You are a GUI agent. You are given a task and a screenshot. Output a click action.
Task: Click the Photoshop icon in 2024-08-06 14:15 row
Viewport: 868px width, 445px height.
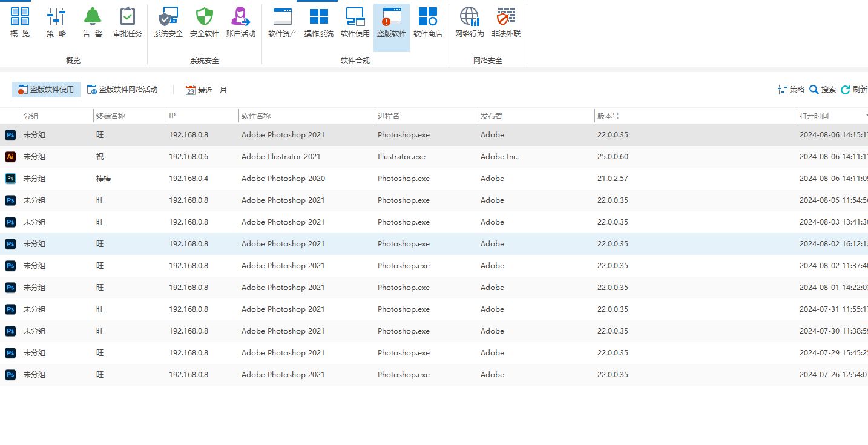click(x=10, y=135)
